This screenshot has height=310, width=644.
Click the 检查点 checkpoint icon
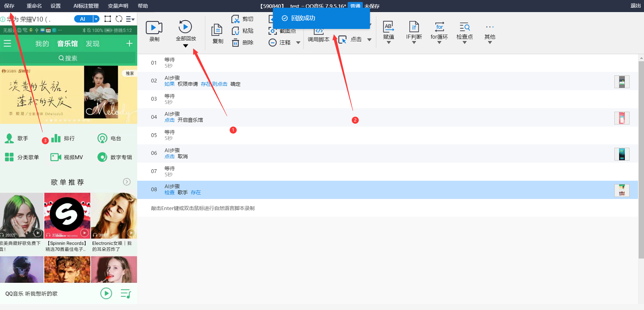465,27
